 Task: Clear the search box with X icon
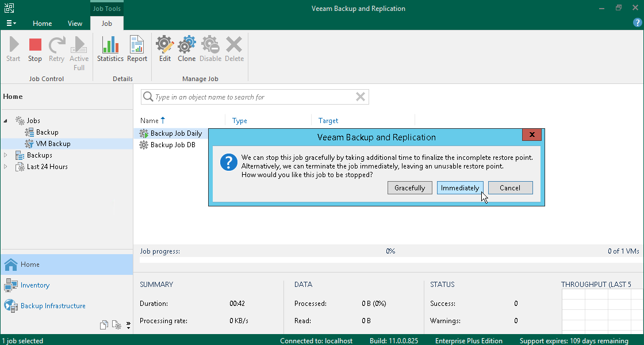click(360, 97)
